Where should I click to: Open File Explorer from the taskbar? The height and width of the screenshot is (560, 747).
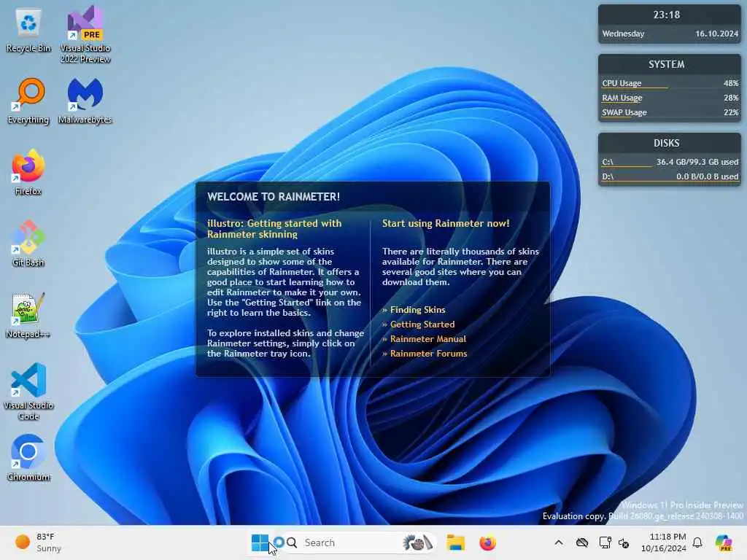coord(455,542)
